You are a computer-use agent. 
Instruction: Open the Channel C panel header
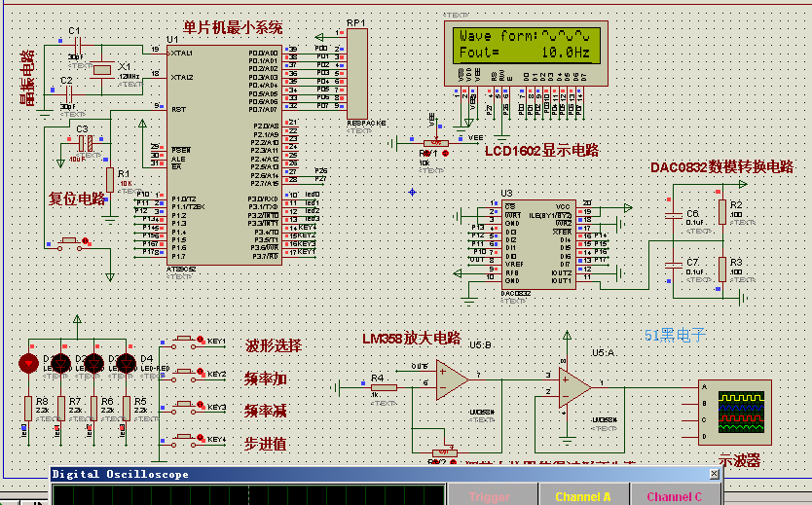[x=674, y=496]
